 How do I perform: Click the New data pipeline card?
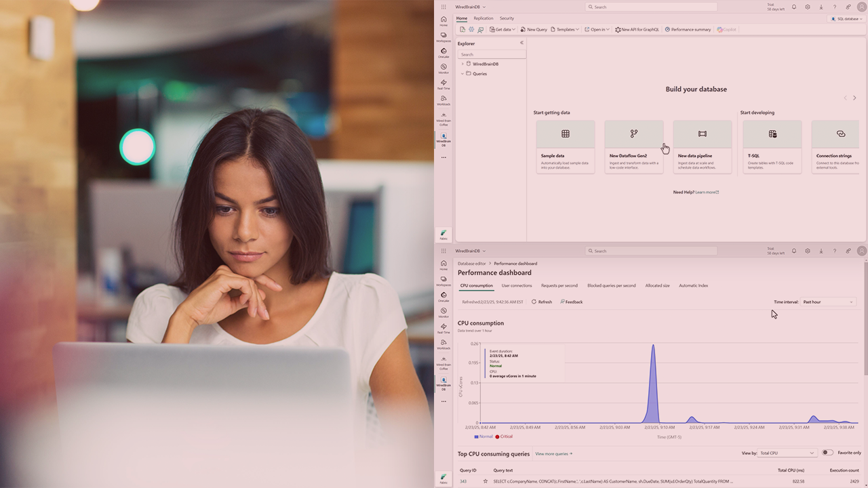(702, 146)
